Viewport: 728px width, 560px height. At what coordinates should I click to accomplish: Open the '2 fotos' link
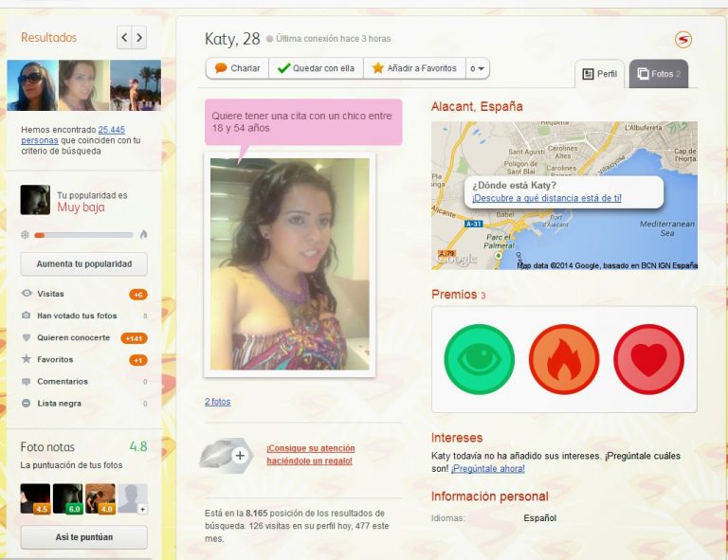[217, 402]
